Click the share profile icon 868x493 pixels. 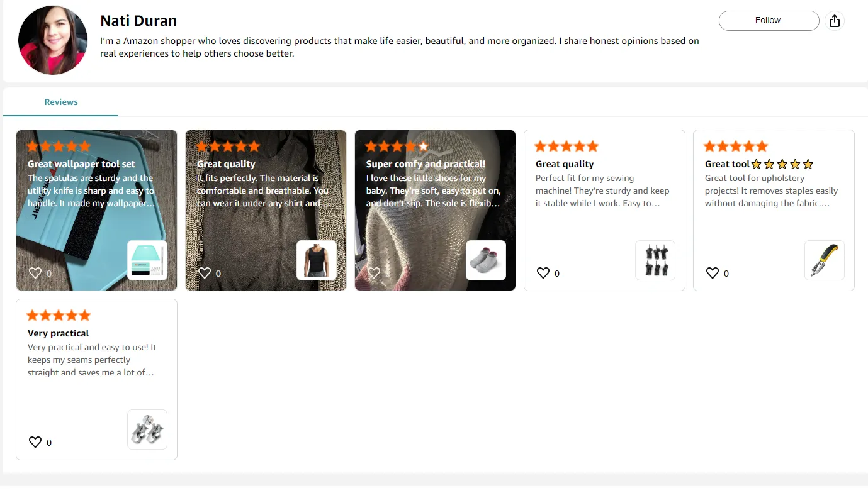tap(835, 21)
